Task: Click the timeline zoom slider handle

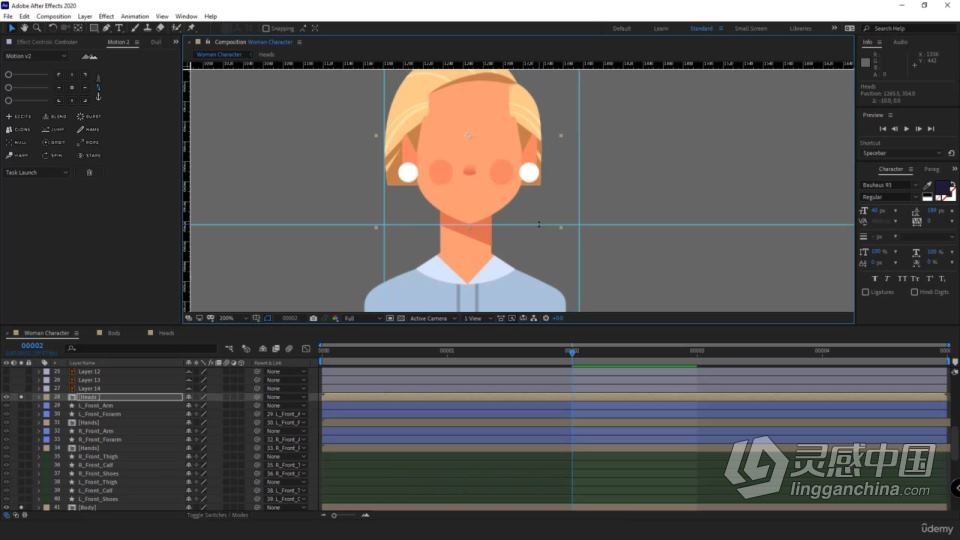Action: (334, 516)
